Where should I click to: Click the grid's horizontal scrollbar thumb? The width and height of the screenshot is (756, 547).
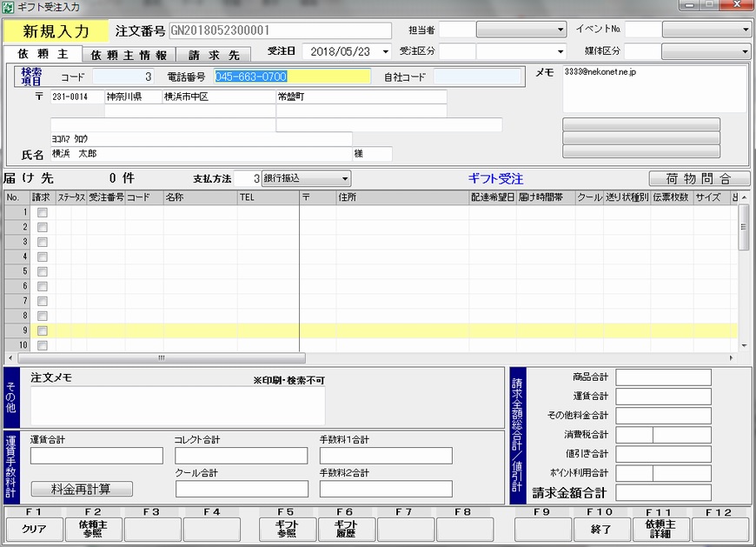tap(162, 358)
